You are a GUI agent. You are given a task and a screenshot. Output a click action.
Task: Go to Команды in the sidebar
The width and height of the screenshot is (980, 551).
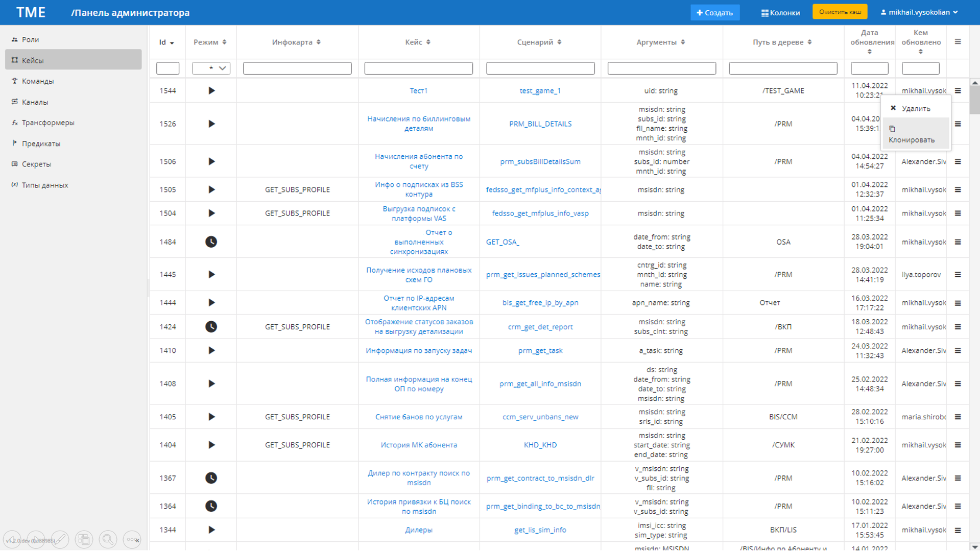pos(74,81)
